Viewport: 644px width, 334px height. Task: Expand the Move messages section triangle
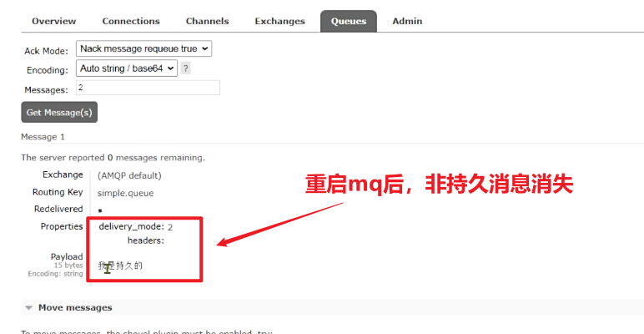[29, 308]
